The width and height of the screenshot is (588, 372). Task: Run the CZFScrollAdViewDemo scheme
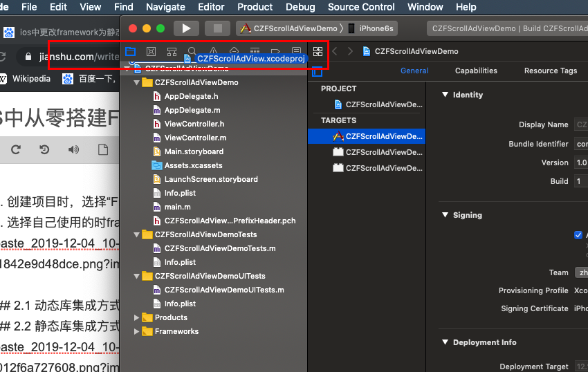186,28
